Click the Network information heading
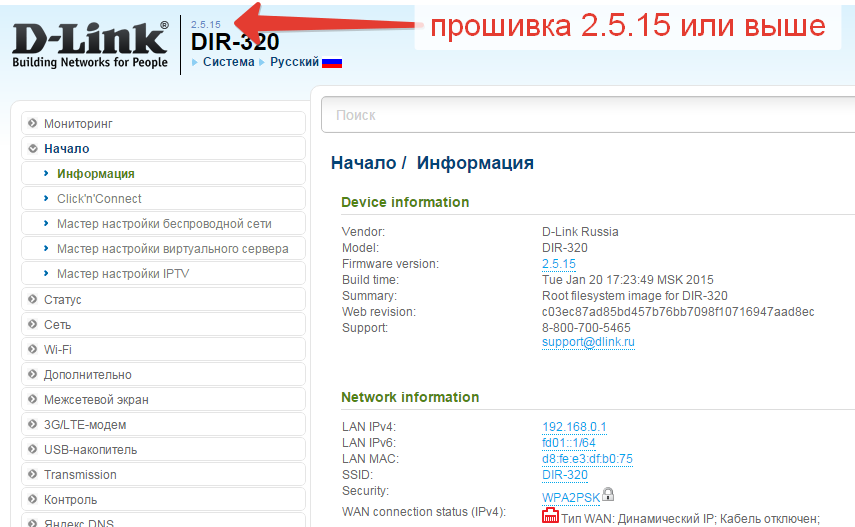The image size is (855, 527). (x=410, y=397)
